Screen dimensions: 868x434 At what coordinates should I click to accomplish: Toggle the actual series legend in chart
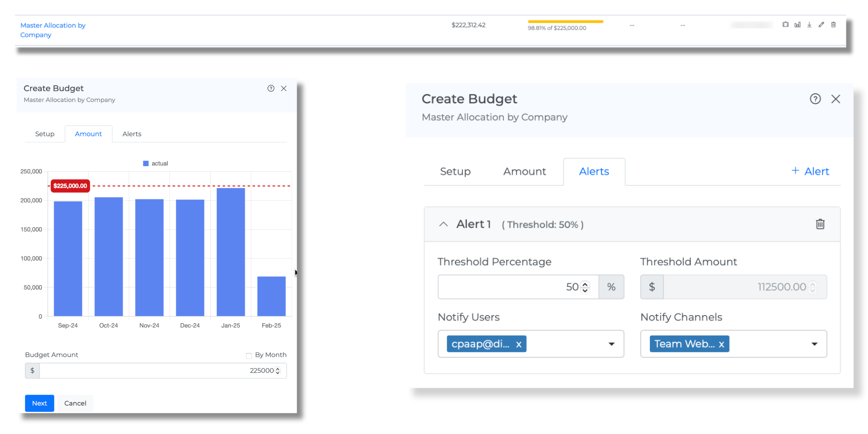155,164
